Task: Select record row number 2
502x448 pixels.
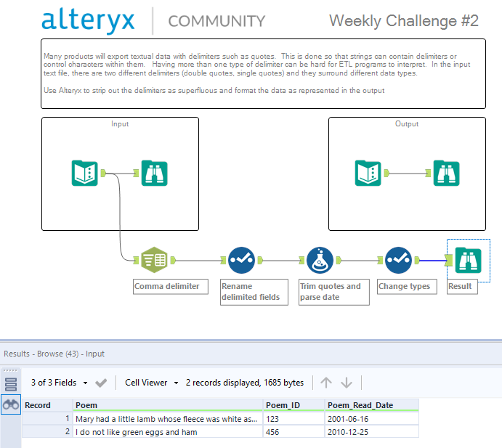Action: 47,432
